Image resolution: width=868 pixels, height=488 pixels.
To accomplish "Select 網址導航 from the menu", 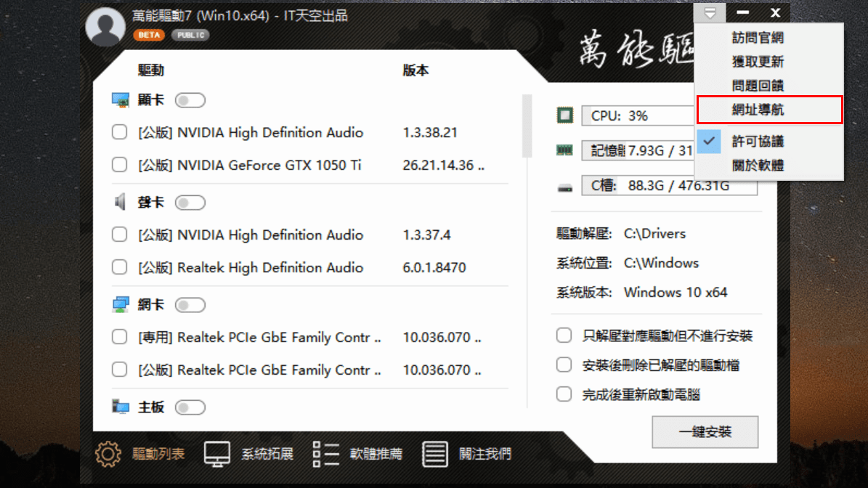I will pos(758,109).
